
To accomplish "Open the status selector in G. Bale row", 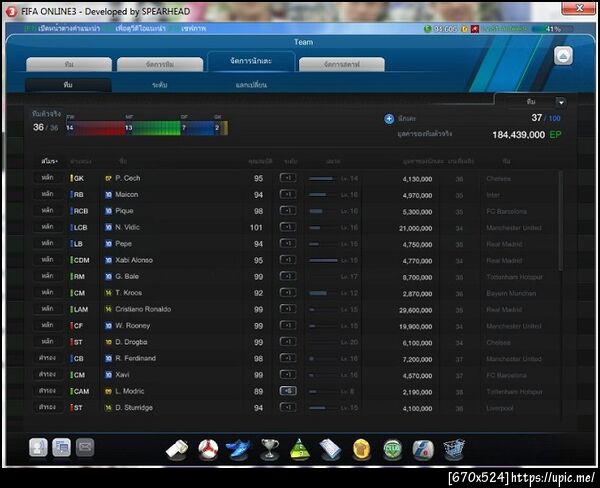I will (48, 276).
